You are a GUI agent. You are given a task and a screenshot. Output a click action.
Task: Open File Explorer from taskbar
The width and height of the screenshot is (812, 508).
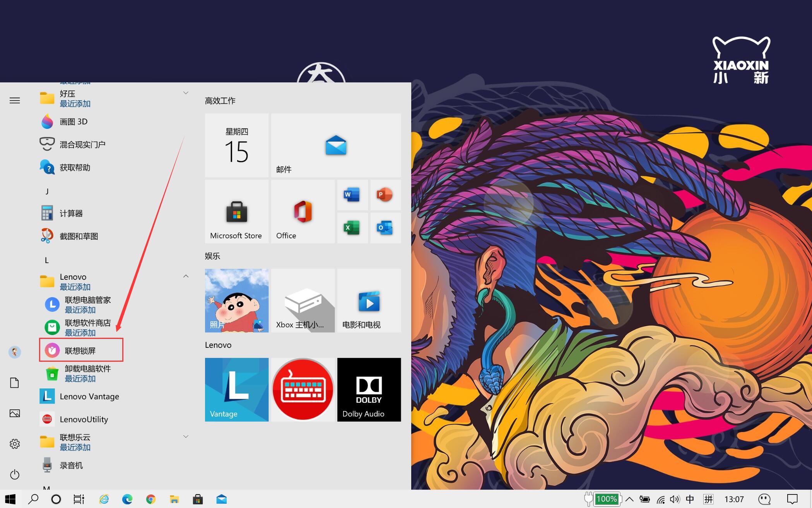click(174, 499)
